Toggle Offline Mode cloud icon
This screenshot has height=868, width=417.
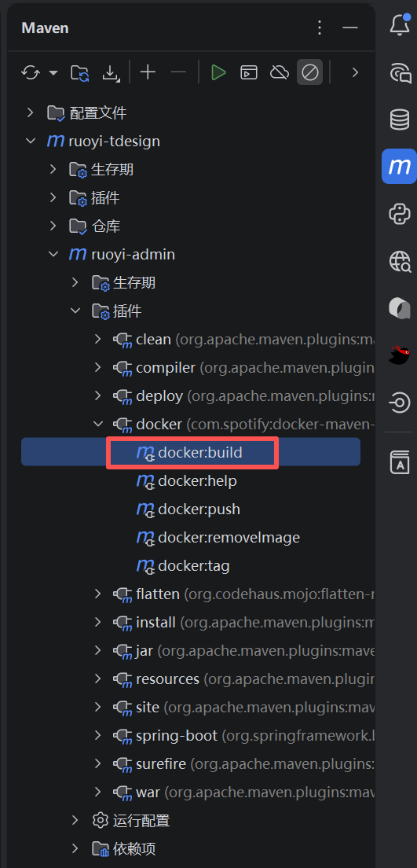coord(280,72)
